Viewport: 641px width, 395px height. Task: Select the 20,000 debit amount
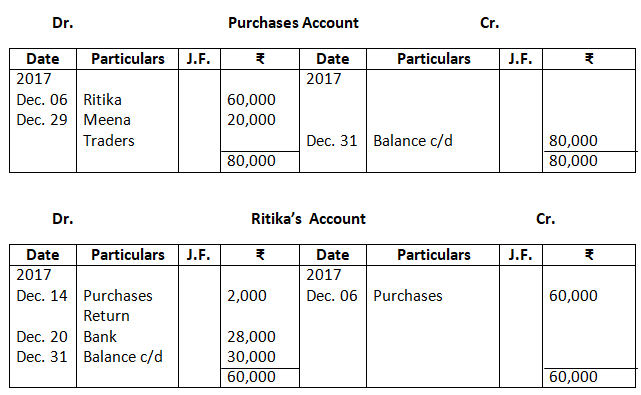(251, 120)
